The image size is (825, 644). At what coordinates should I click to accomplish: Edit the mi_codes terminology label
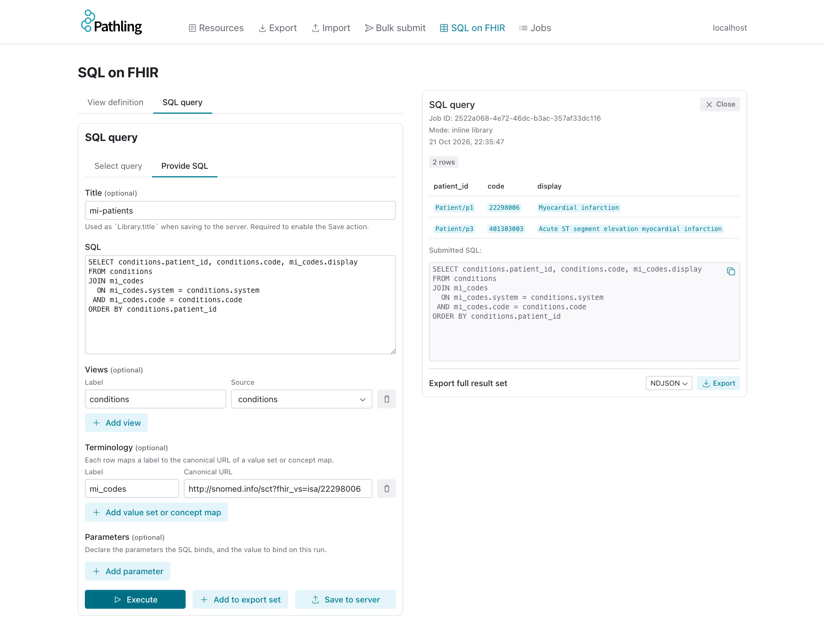click(132, 489)
